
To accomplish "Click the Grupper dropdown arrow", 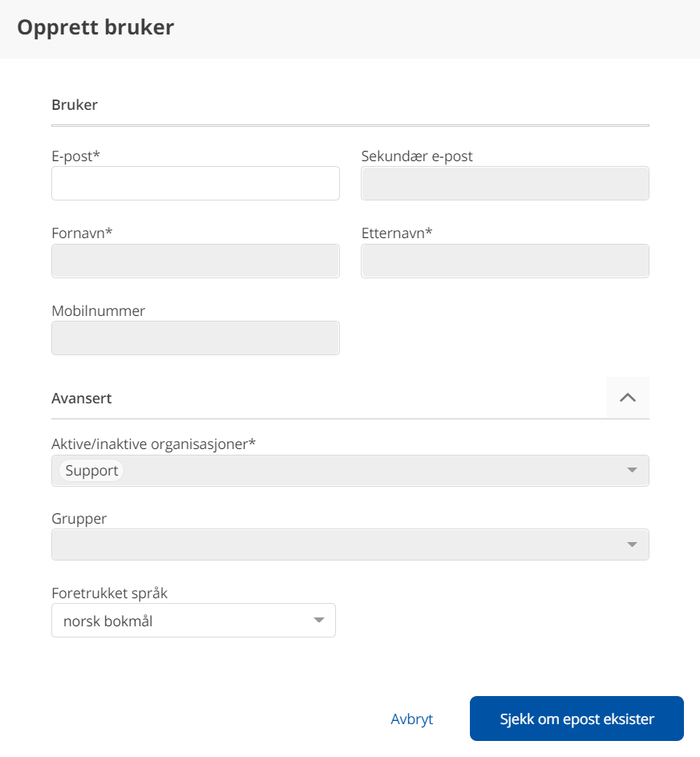I will point(632,544).
